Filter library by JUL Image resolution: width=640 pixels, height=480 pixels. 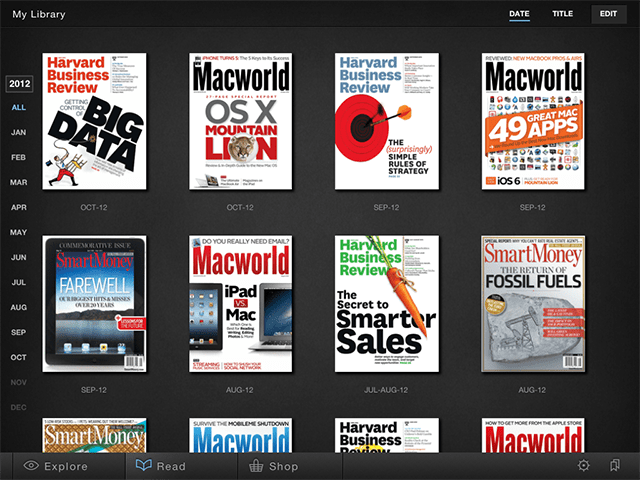tap(19, 282)
